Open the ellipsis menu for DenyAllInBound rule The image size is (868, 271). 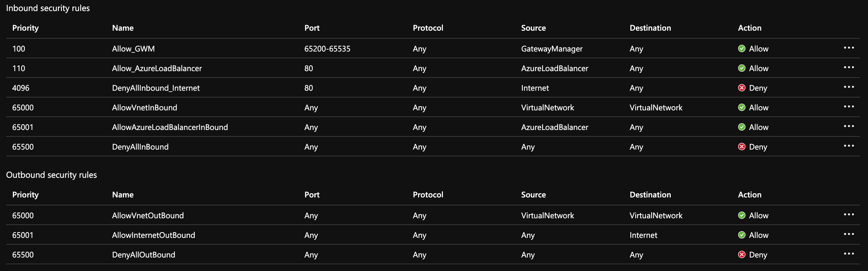pos(849,146)
